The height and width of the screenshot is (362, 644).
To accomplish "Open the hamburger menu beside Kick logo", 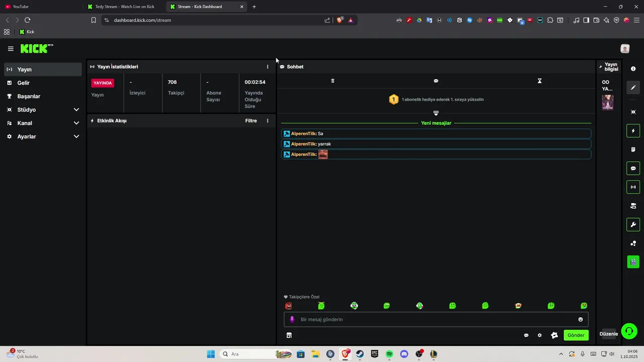I will point(11,49).
